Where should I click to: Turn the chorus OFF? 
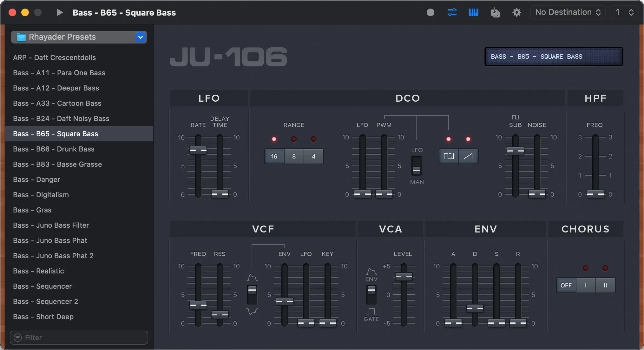(x=566, y=285)
